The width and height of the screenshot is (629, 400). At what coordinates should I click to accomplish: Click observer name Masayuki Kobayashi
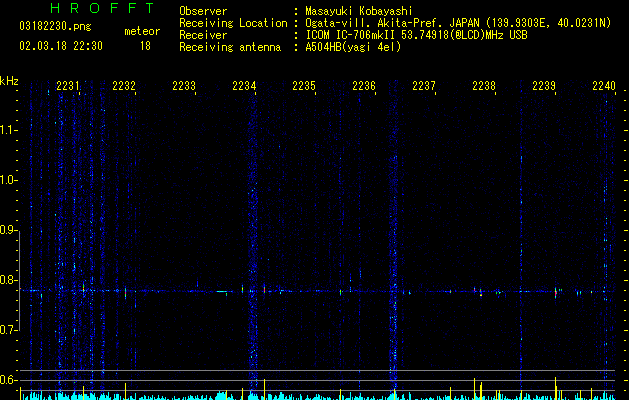359,11
